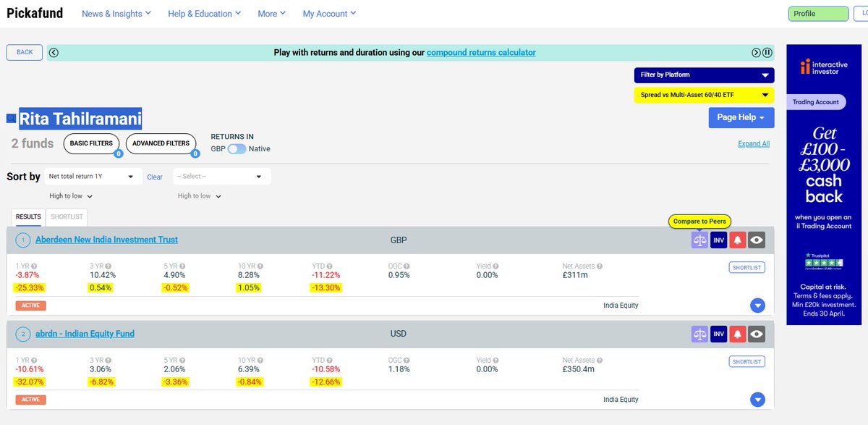This screenshot has width=868, height=425.
Task: Open ADVANCED FILTERS
Action: coord(161,143)
